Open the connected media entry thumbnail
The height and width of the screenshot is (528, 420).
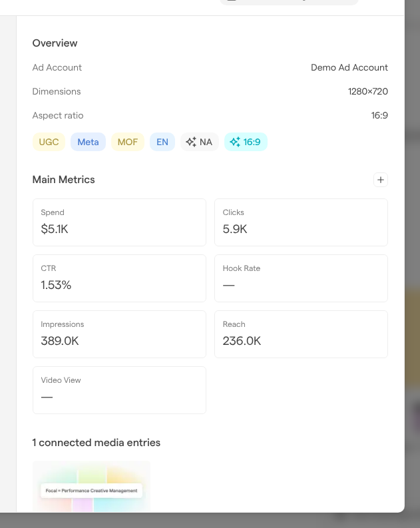[x=92, y=487]
